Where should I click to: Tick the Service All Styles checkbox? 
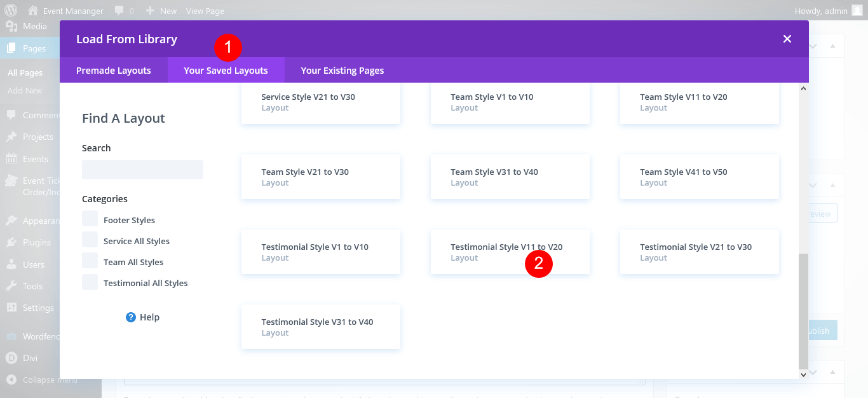pyautogui.click(x=90, y=240)
